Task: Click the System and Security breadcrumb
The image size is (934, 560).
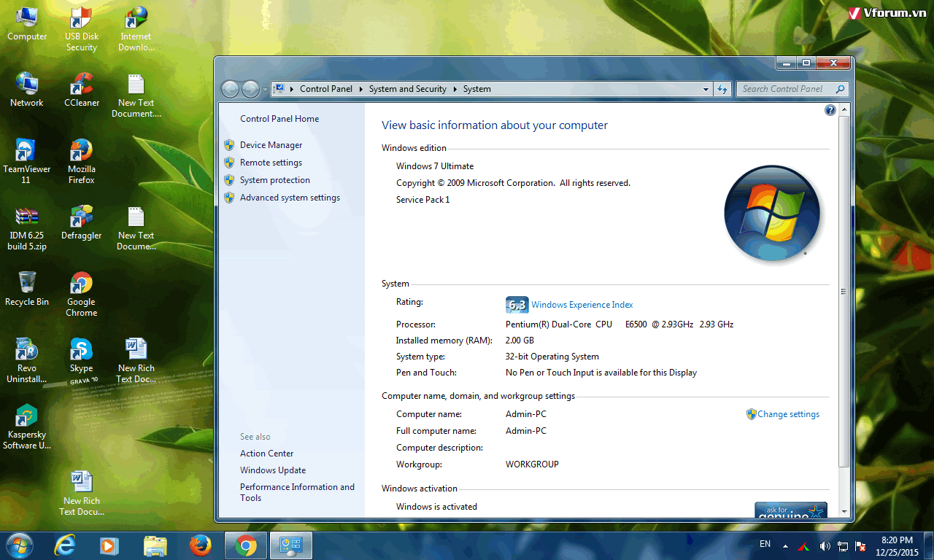Action: (x=407, y=89)
